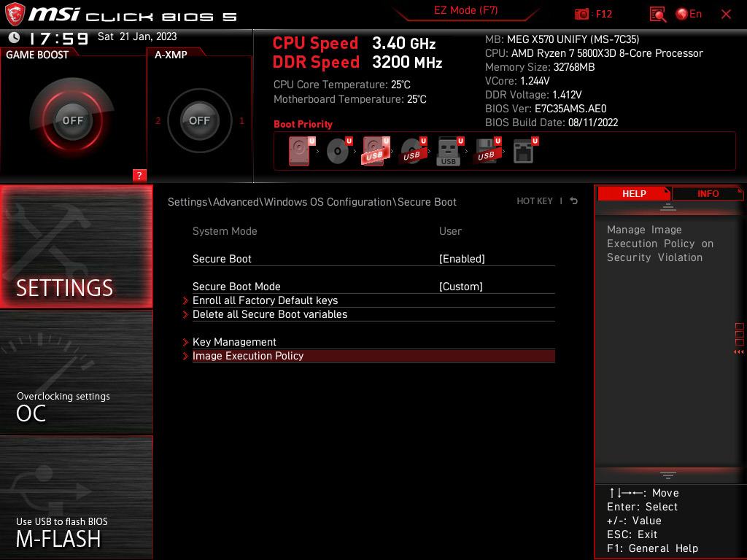Image resolution: width=747 pixels, height=560 pixels.
Task: Click the Motherboard Temperature reading
Action: click(x=349, y=99)
